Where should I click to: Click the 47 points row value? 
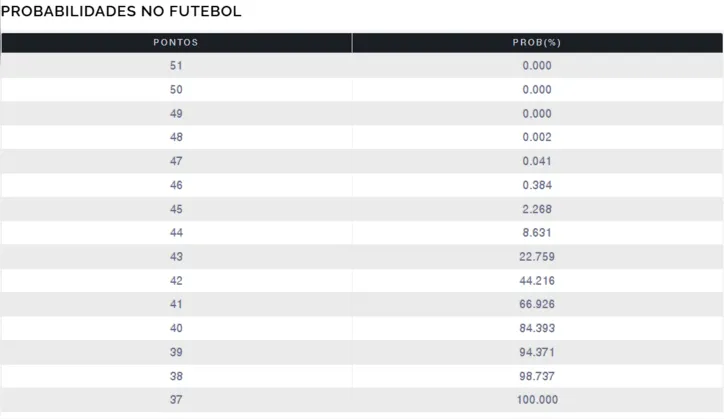(176, 161)
